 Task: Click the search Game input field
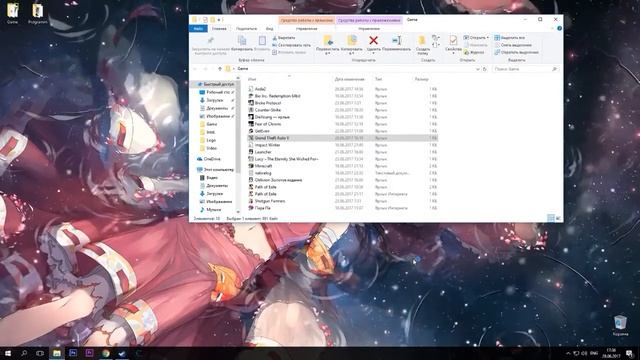pyautogui.click(x=525, y=69)
